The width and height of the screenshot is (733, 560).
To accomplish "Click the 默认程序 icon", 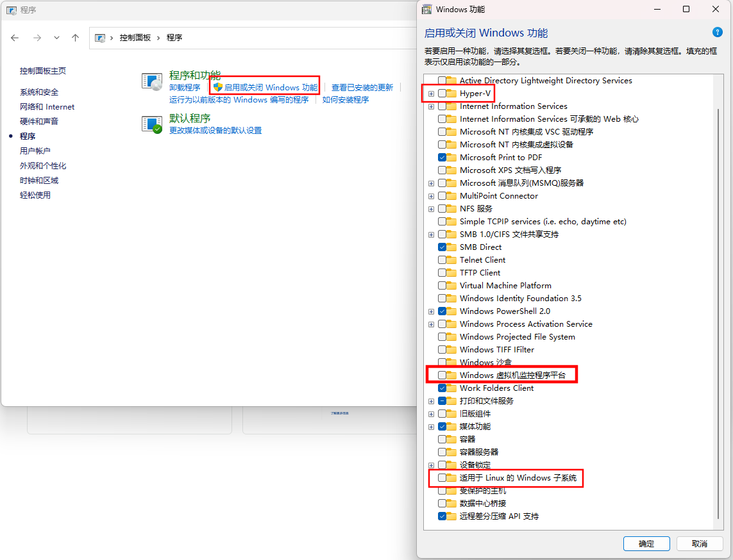I will 152,124.
